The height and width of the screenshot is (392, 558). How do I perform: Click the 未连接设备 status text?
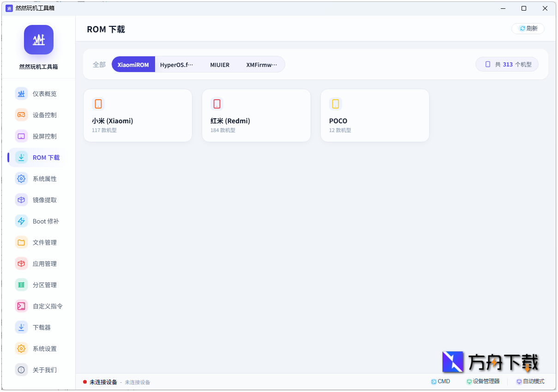103,382
